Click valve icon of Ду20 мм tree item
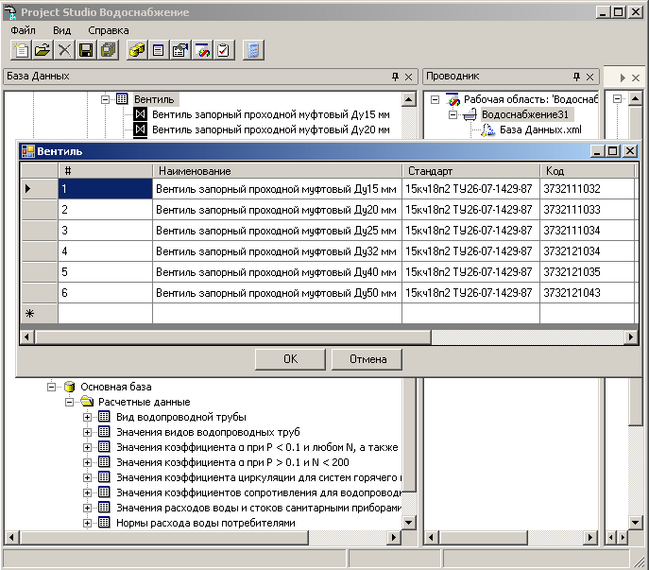 140,130
